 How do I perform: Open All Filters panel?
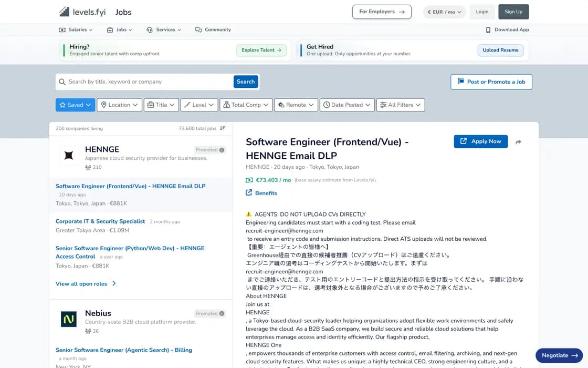(x=401, y=105)
